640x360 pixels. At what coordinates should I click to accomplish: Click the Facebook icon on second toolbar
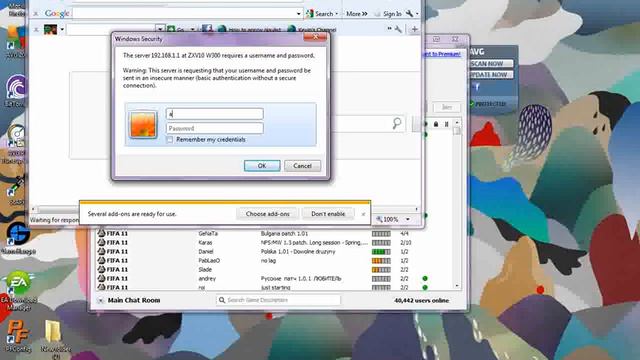tap(207, 29)
